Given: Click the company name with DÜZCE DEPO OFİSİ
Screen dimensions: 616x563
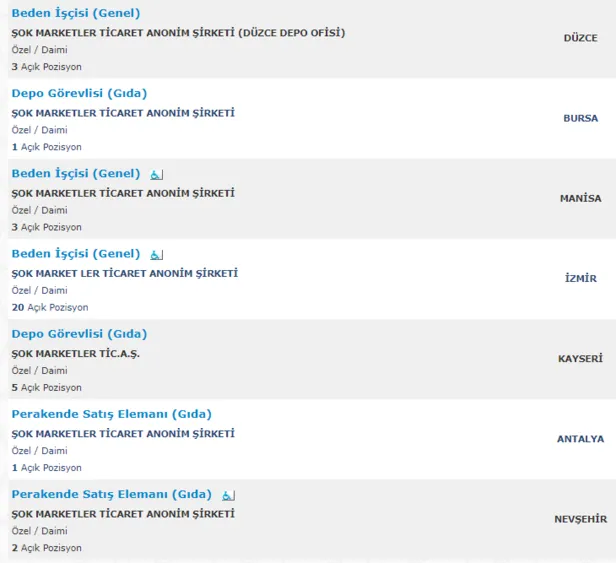Looking at the screenshot, I should 178,33.
